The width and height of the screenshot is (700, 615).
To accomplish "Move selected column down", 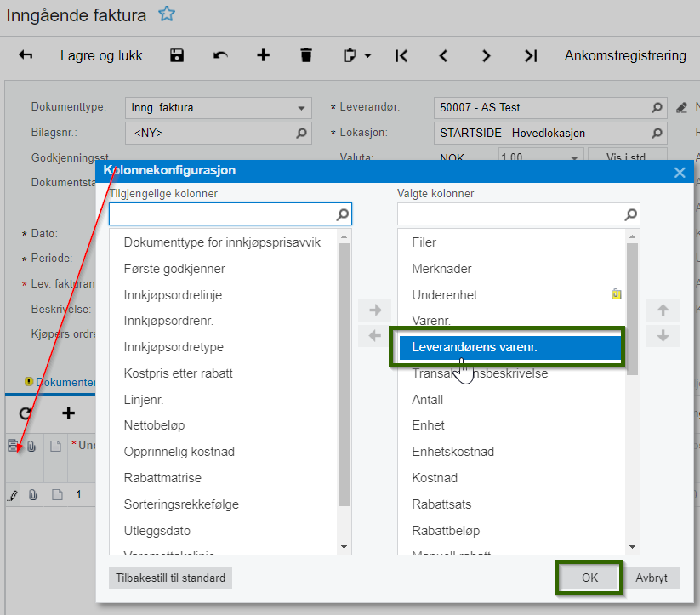I will coord(663,336).
